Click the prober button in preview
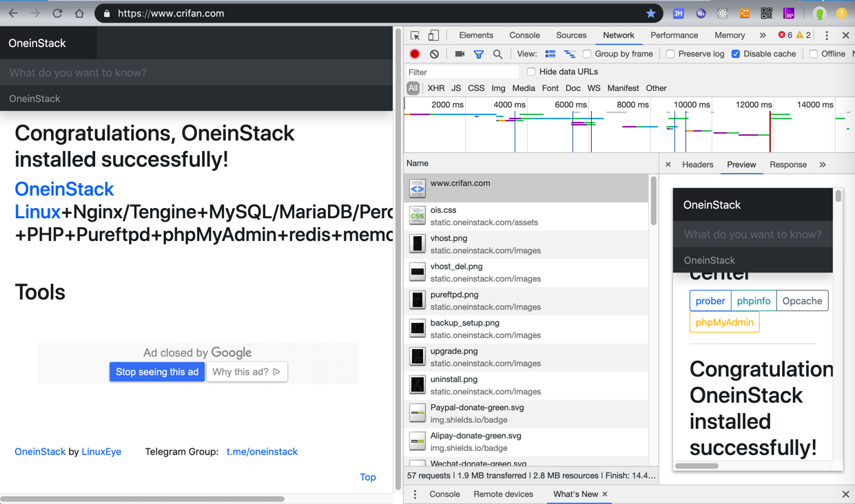 click(x=710, y=301)
